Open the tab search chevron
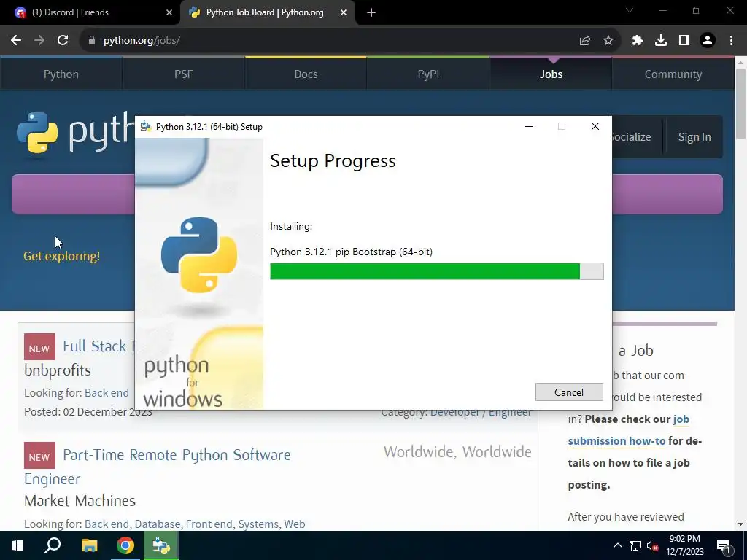Screen dimensions: 747x560 click(630, 10)
